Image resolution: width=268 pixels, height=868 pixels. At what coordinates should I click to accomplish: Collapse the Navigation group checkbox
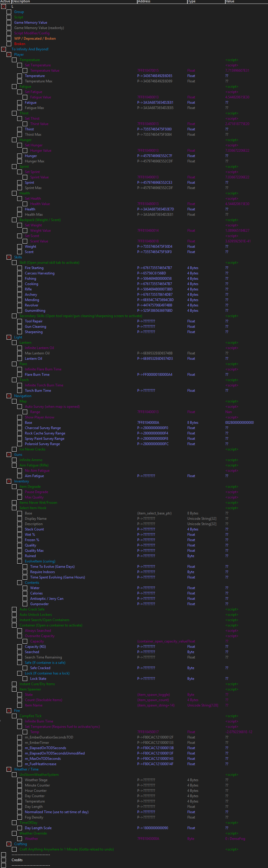pyautogui.click(x=9, y=396)
